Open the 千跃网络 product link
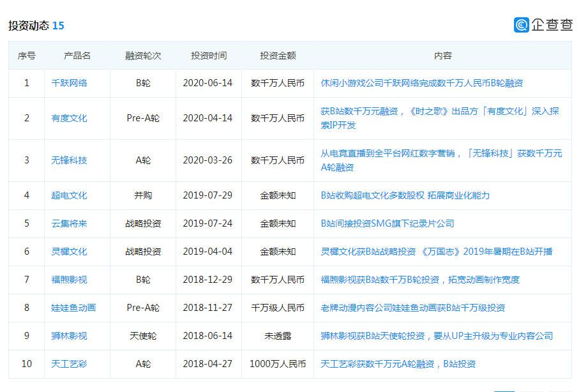 click(x=69, y=83)
